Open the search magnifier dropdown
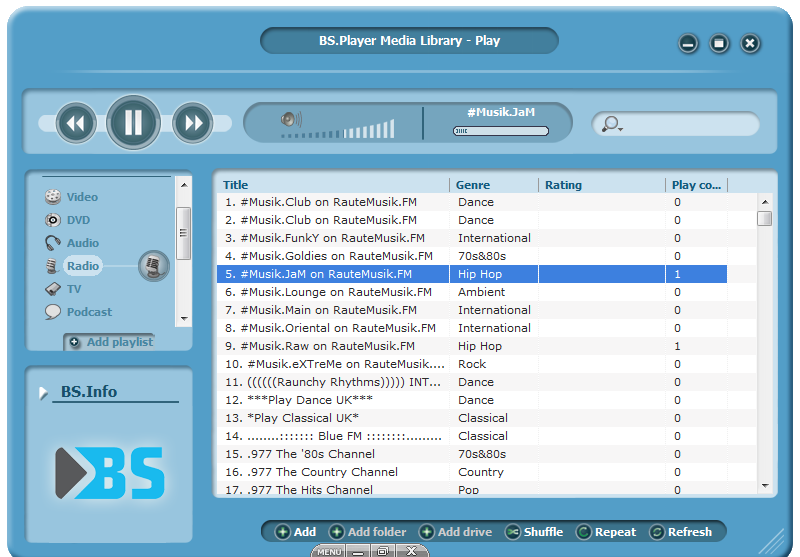 612,124
